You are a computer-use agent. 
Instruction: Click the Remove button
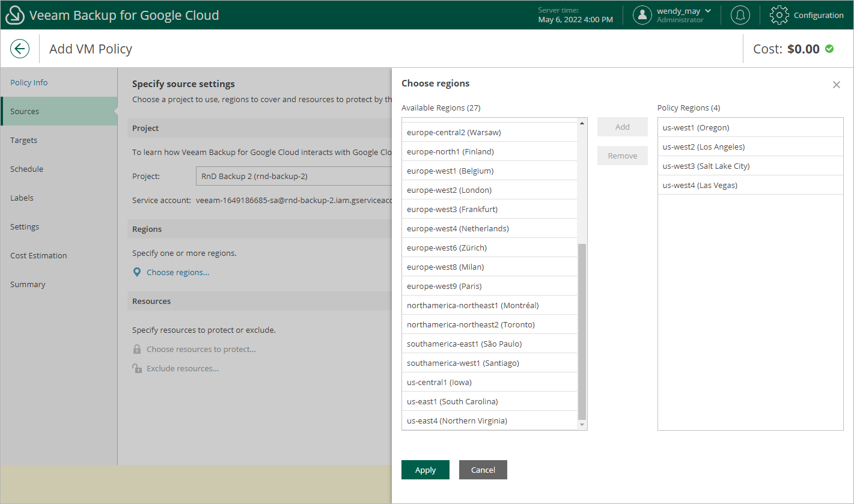tap(623, 156)
